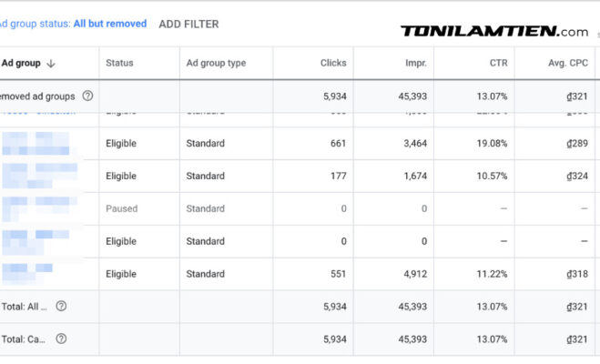The height and width of the screenshot is (364, 600).
Task: Click the help icon next to Total: All
Action: pos(61,306)
